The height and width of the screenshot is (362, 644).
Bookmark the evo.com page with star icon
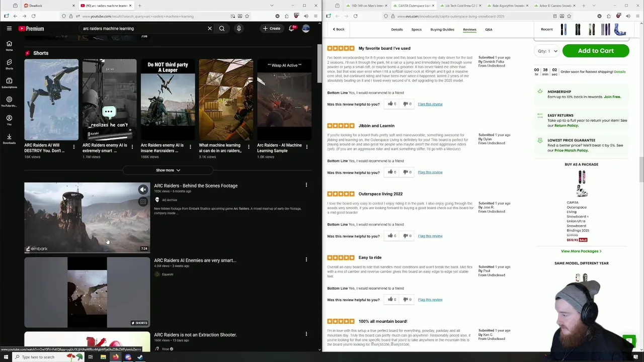(569, 16)
